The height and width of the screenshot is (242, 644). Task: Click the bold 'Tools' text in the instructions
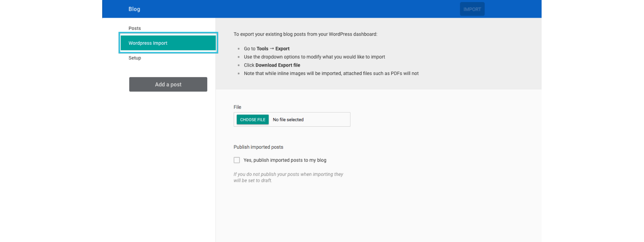262,49
